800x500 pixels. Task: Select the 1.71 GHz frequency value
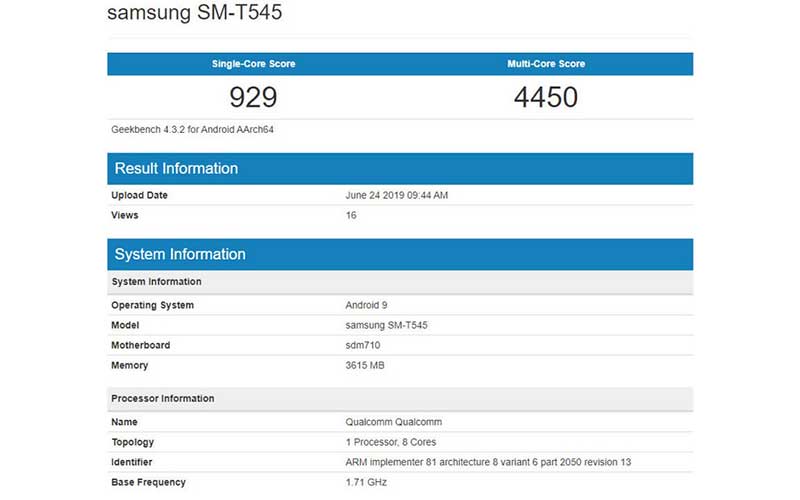coord(366,482)
